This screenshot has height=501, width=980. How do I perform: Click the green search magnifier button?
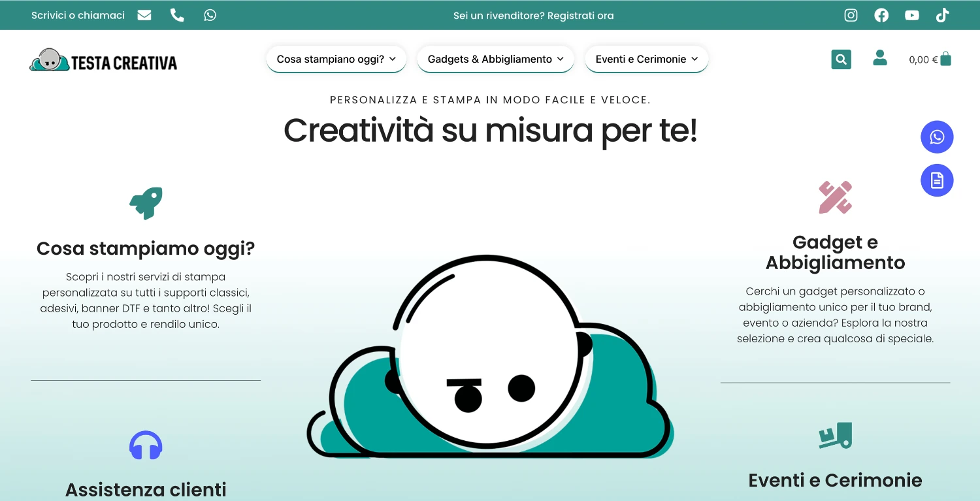point(841,59)
